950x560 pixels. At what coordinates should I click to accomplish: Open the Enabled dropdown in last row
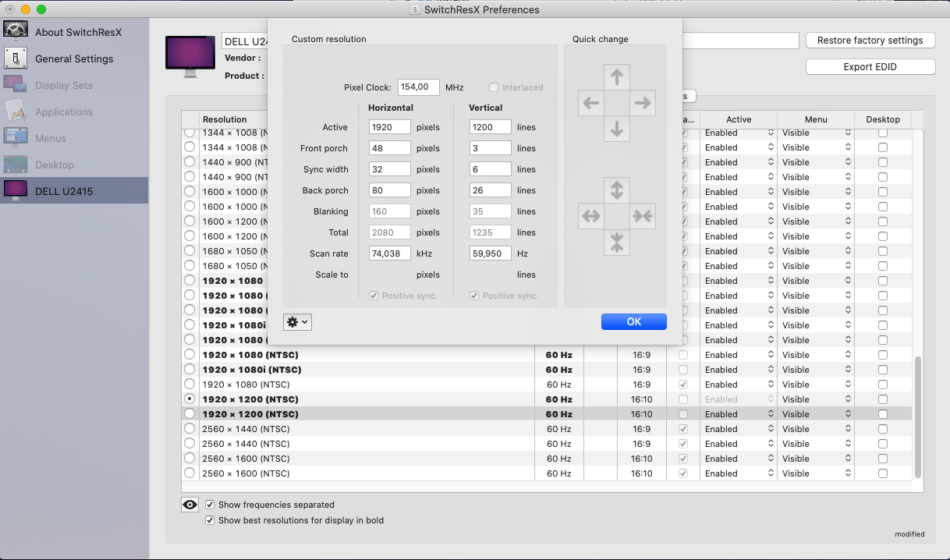click(738, 473)
